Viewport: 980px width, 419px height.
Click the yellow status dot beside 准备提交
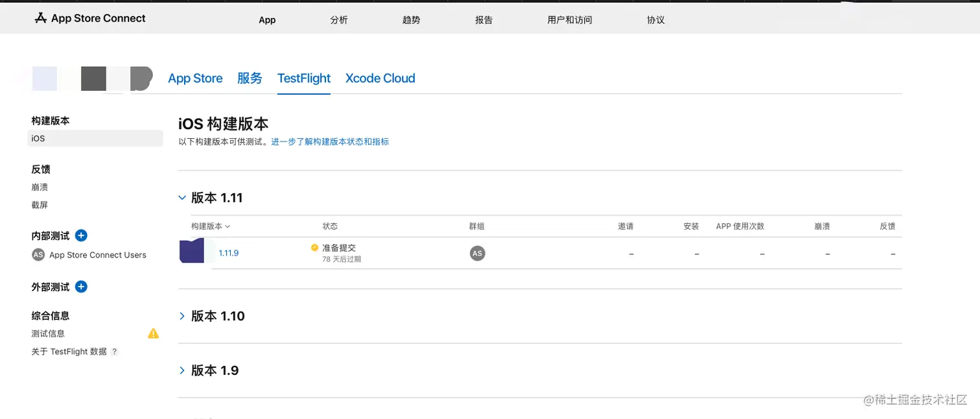315,248
